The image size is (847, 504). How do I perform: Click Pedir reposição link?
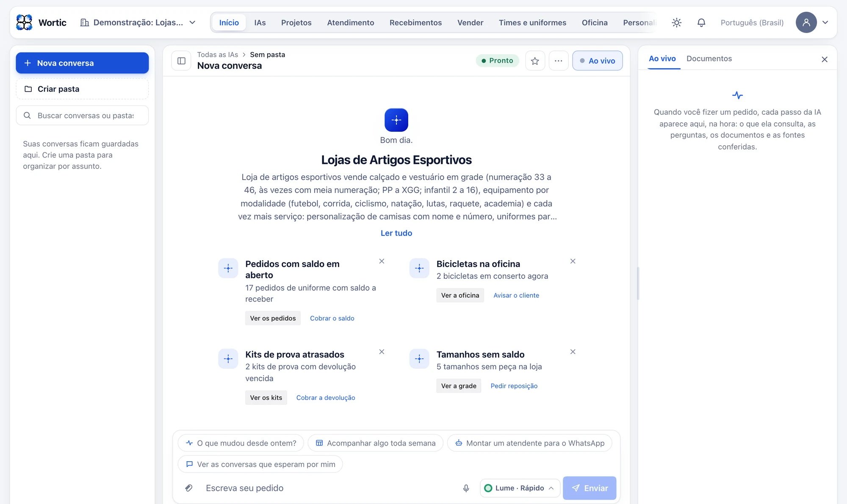tap(514, 386)
